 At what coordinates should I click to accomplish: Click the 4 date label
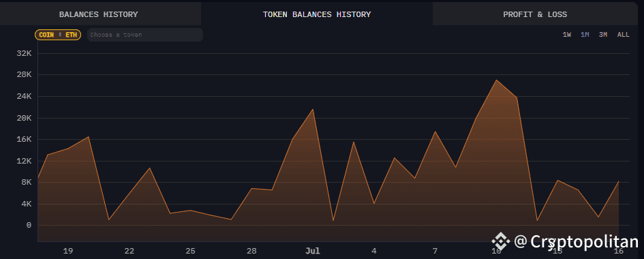[x=373, y=251]
